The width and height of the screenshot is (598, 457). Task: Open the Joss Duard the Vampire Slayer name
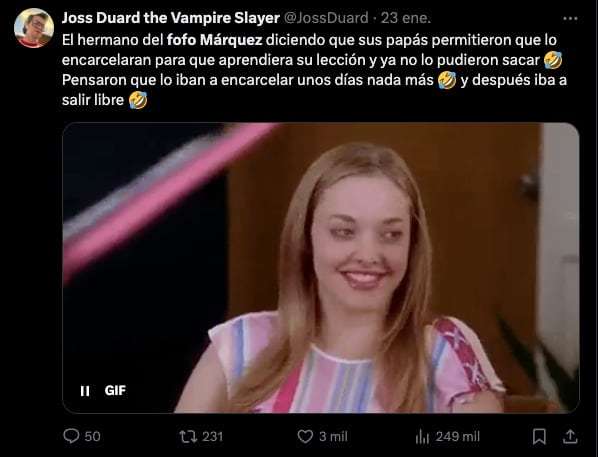[171, 18]
